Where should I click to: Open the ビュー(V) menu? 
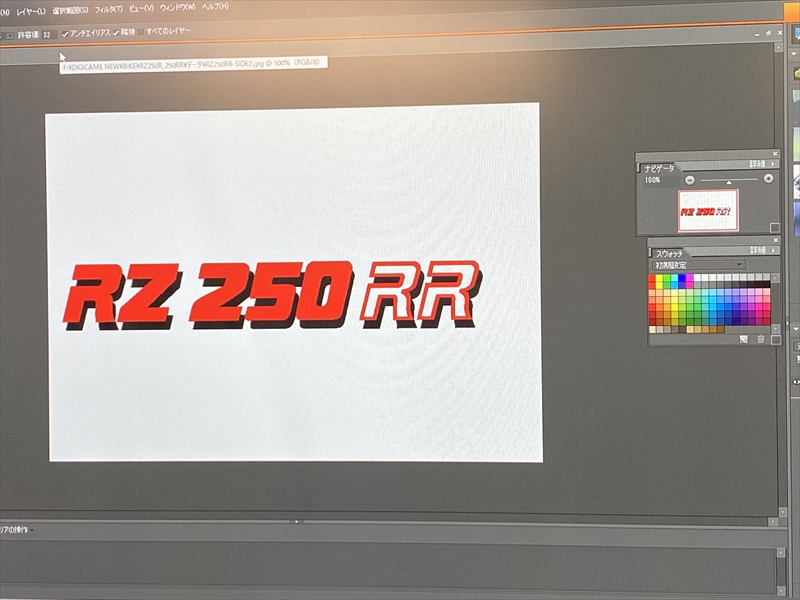(x=141, y=8)
